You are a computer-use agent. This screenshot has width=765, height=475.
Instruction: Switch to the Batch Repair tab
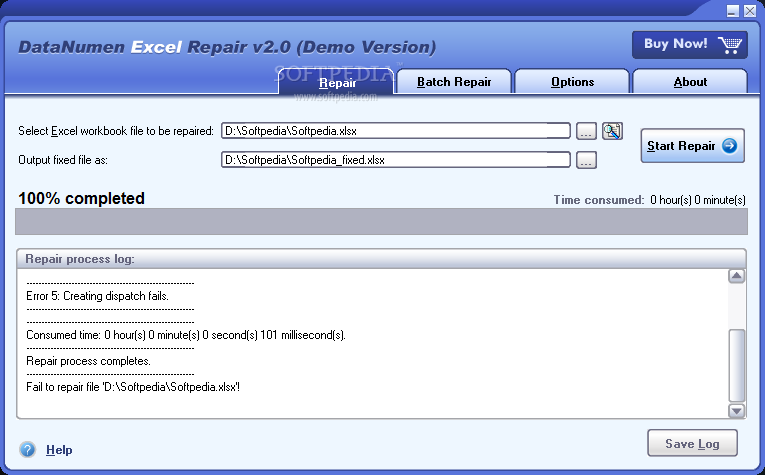(x=454, y=81)
